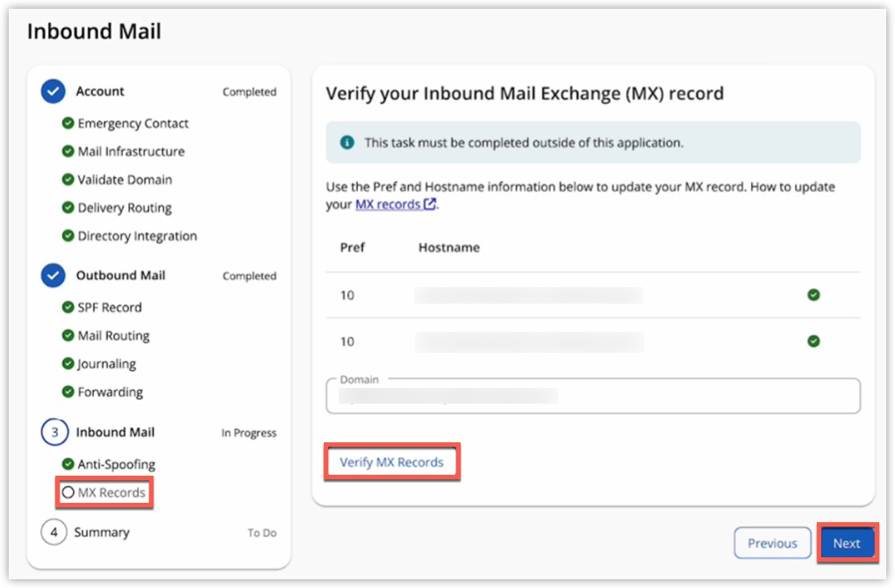The image size is (895, 588).
Task: Click the info icon in the blue banner
Action: point(347,141)
